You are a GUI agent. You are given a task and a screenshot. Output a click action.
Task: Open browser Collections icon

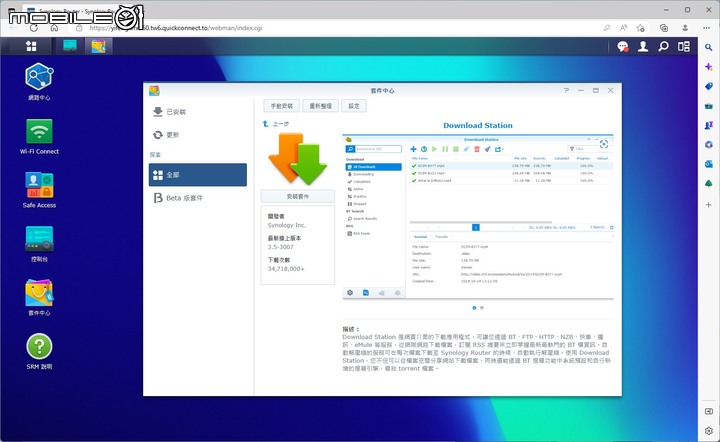tap(664, 28)
